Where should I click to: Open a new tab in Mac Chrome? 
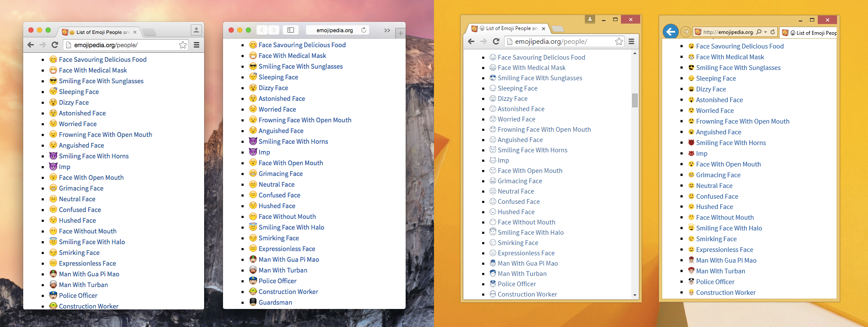click(149, 32)
